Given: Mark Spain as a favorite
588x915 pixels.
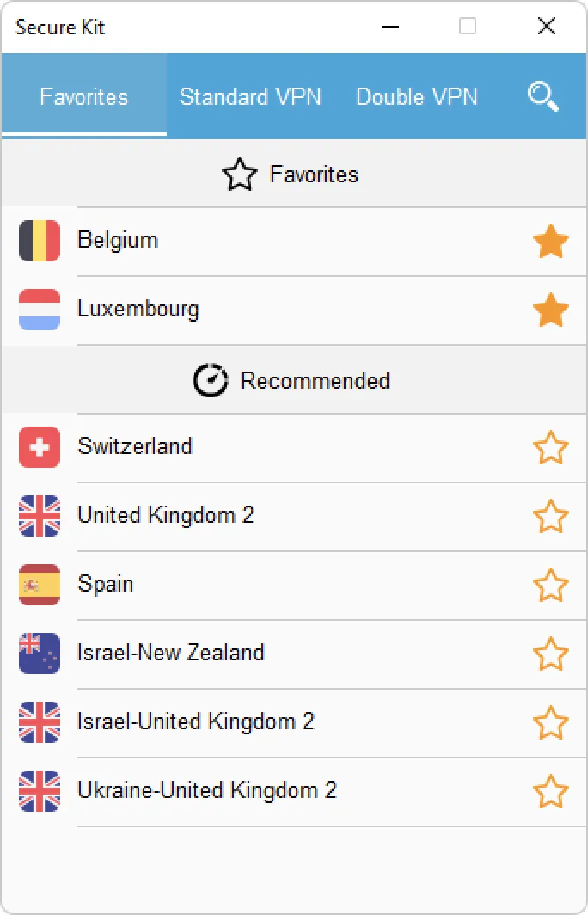Looking at the screenshot, I should click(x=551, y=585).
